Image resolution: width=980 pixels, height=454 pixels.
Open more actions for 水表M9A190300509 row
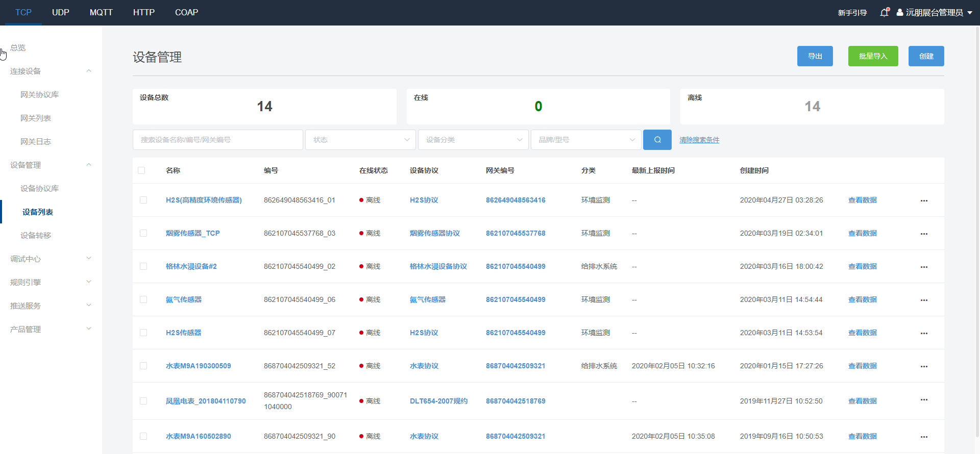click(x=924, y=366)
